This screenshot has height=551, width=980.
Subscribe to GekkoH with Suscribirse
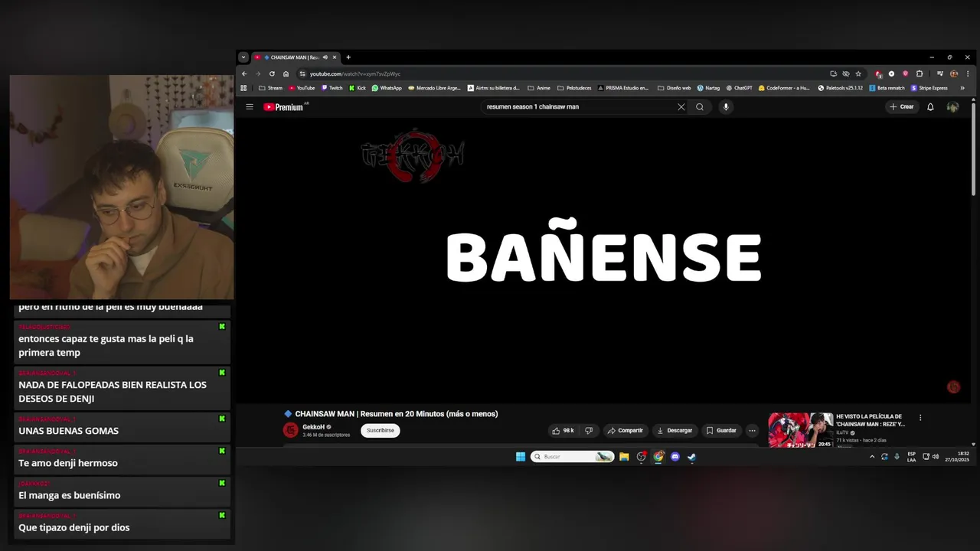pyautogui.click(x=381, y=431)
